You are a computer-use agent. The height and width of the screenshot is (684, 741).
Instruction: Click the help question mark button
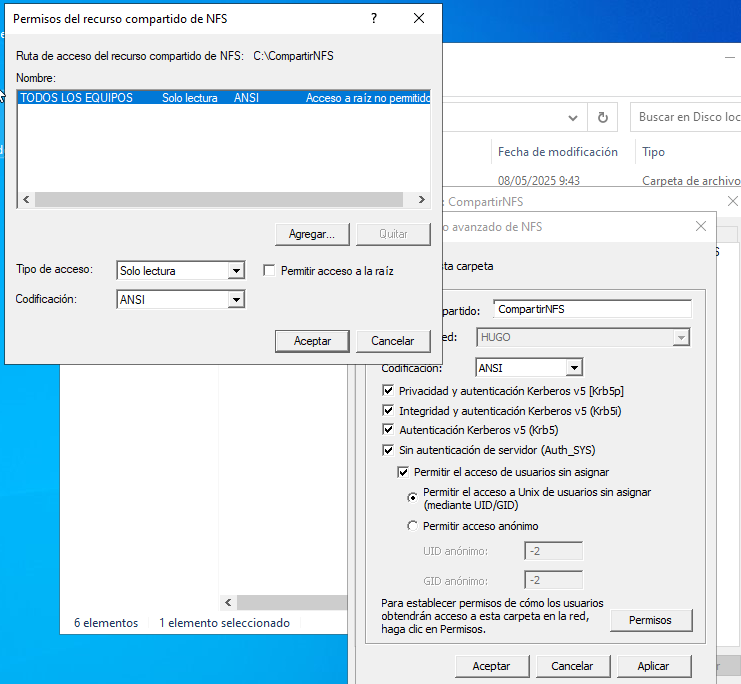(374, 19)
